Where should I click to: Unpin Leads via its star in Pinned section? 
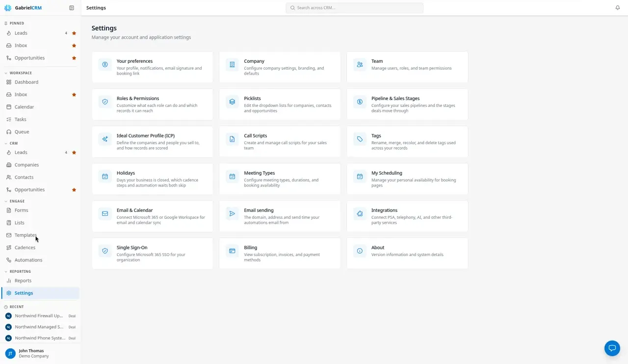click(74, 33)
